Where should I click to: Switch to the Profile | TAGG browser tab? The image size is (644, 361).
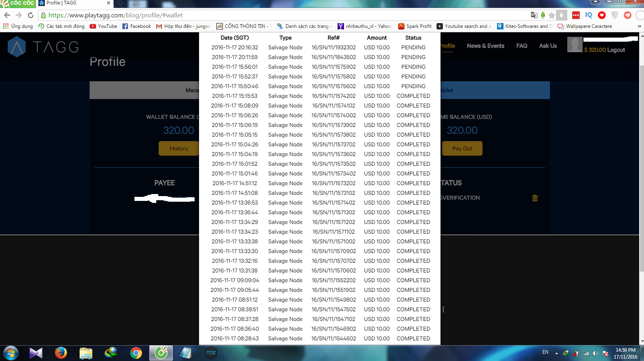[75, 3]
